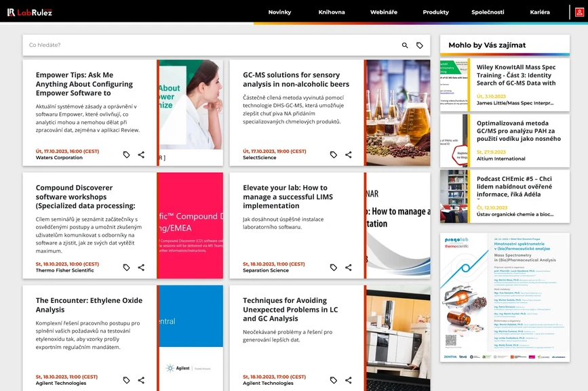Share the Ethylene Oxide Analysis article
588x391 pixels.
coord(141,380)
